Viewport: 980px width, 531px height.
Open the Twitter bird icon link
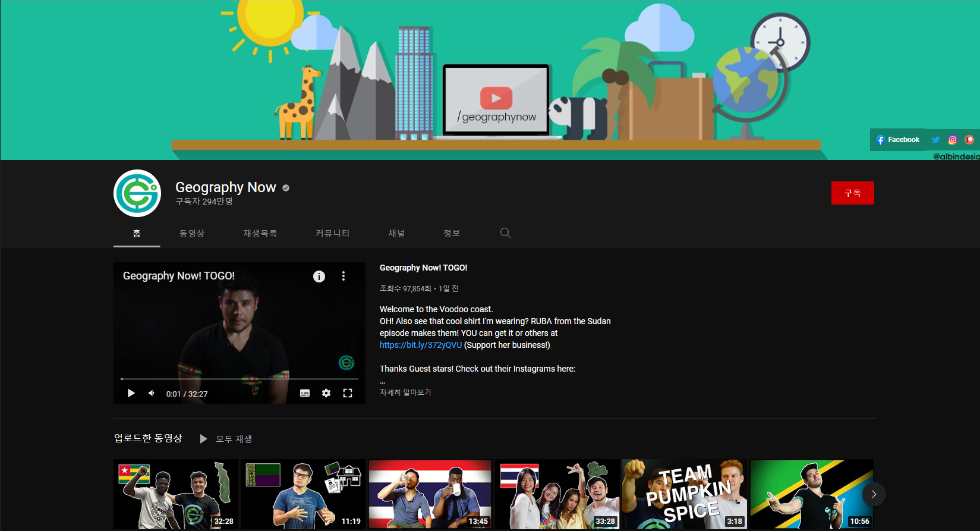coord(936,140)
